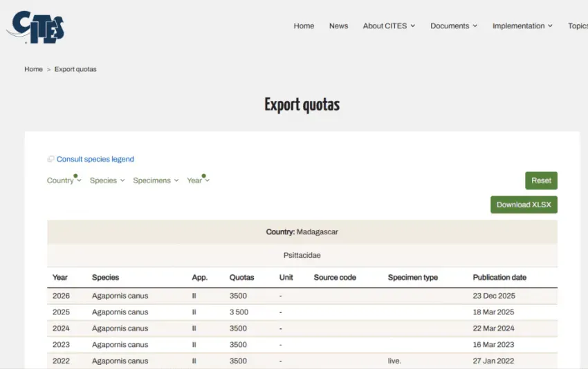Expand the Year filter dropdown

click(x=198, y=180)
